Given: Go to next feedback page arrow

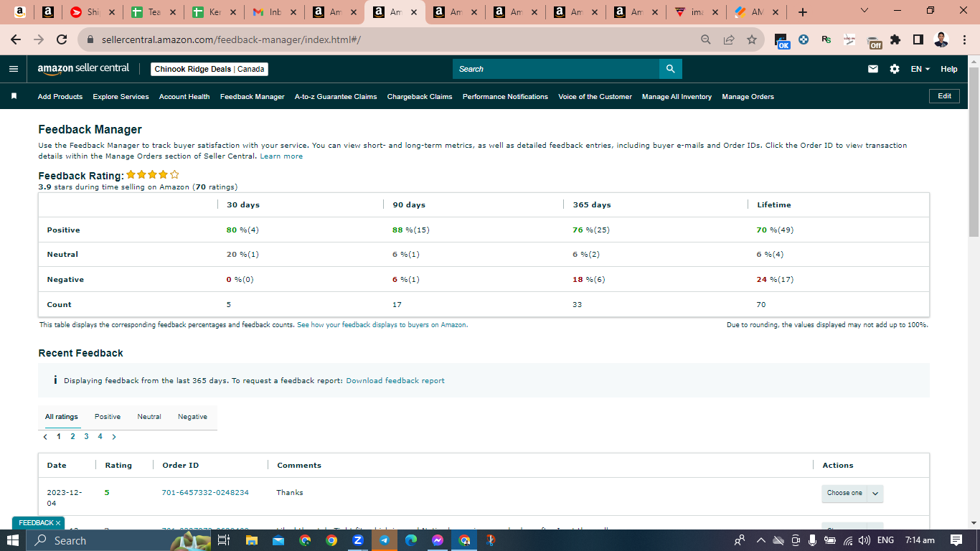Looking at the screenshot, I should 113,436.
